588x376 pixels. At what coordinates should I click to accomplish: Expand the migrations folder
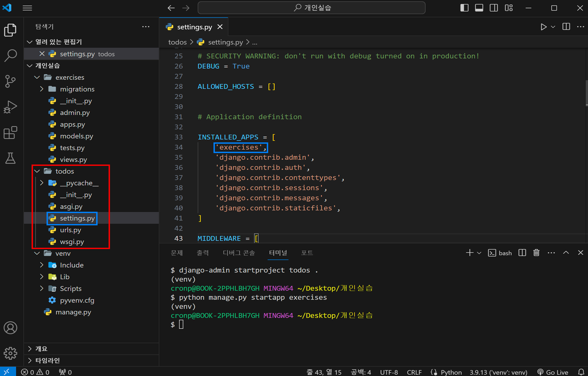pyautogui.click(x=92, y=89)
